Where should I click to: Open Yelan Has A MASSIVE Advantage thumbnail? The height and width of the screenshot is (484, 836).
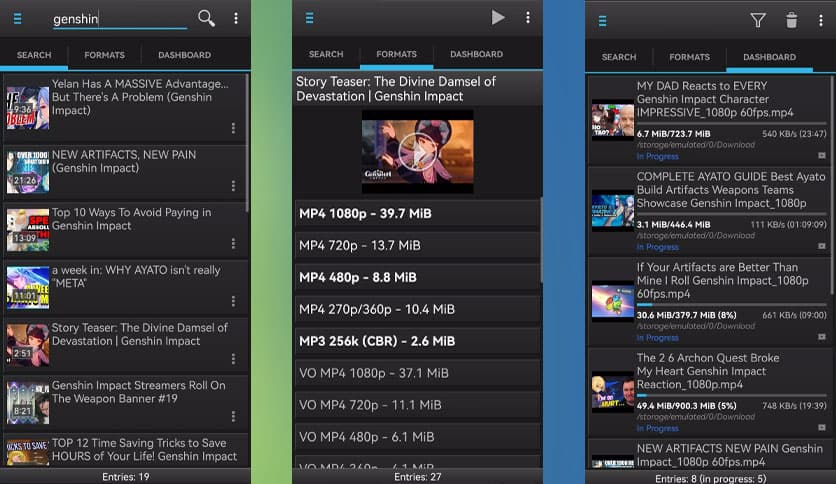click(x=28, y=109)
